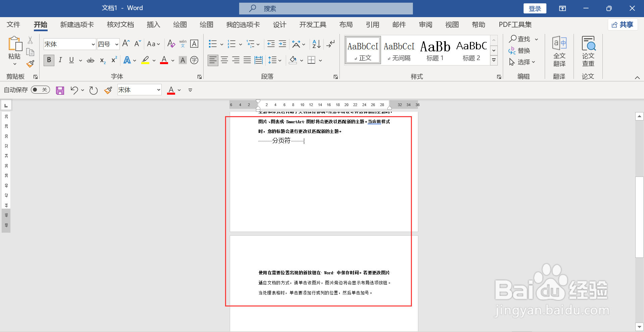Toggle align right paragraph
644x332 pixels.
236,60
